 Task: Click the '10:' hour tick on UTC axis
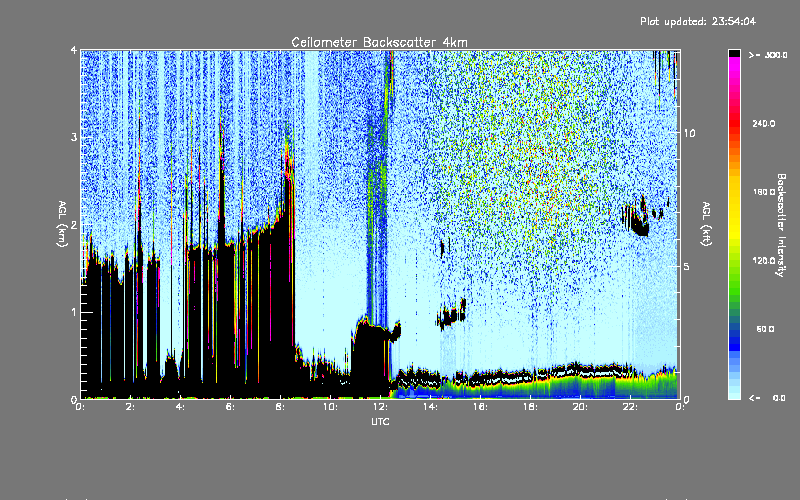pyautogui.click(x=330, y=407)
